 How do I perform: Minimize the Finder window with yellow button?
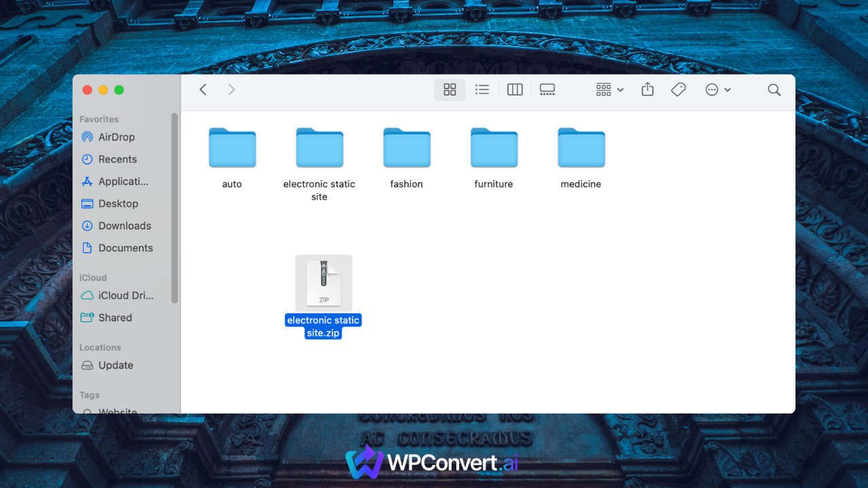103,89
